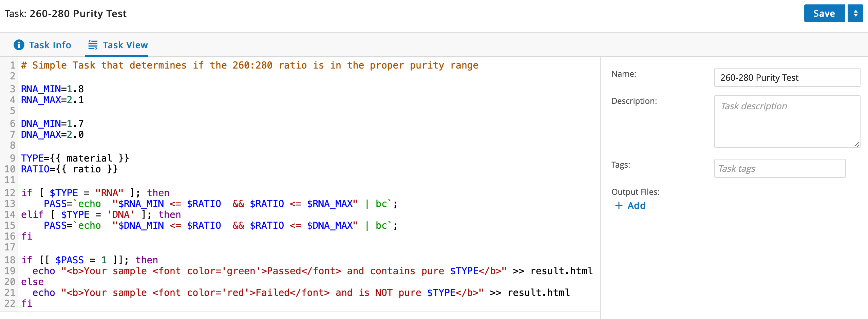Click the PASS line using $DNA_MIN
The height and width of the screenshot is (319, 868).
[221, 225]
